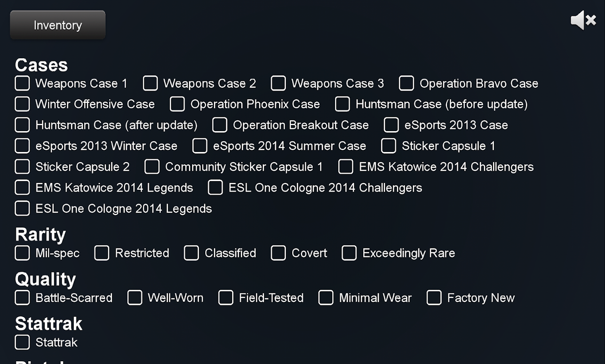
Task: Tick eSports 2014 Summer Case
Action: [x=200, y=146]
